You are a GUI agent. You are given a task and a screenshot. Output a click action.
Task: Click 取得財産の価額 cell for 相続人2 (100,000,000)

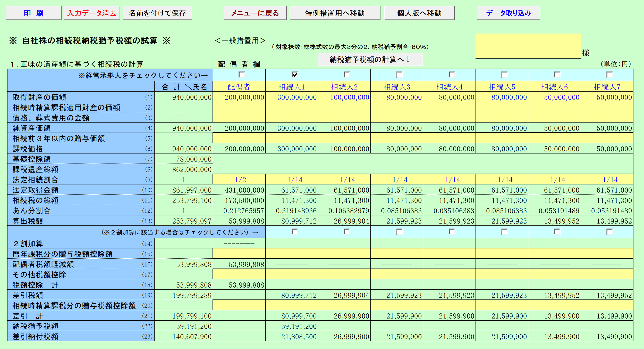[x=344, y=97]
